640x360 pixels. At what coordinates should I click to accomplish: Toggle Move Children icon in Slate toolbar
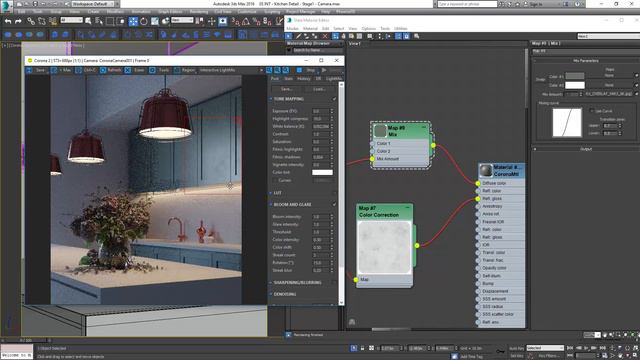pos(336,36)
